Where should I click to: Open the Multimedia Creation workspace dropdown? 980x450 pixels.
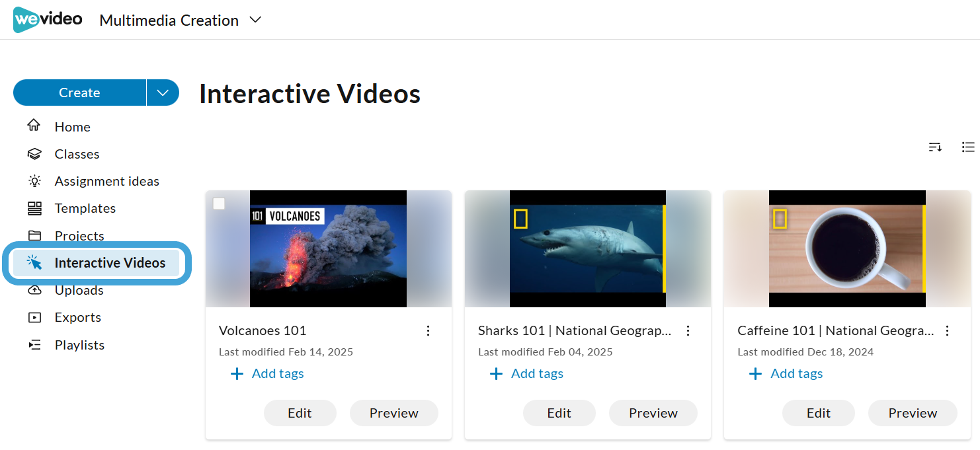click(x=181, y=20)
